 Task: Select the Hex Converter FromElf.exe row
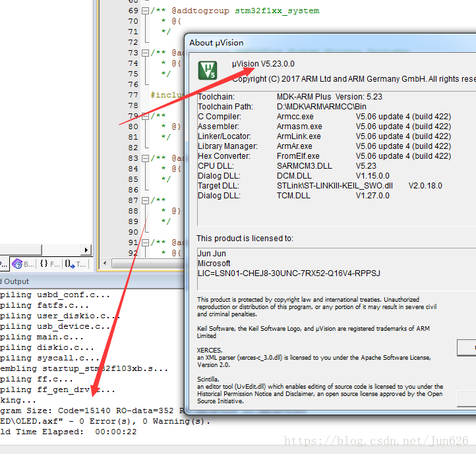point(324,156)
